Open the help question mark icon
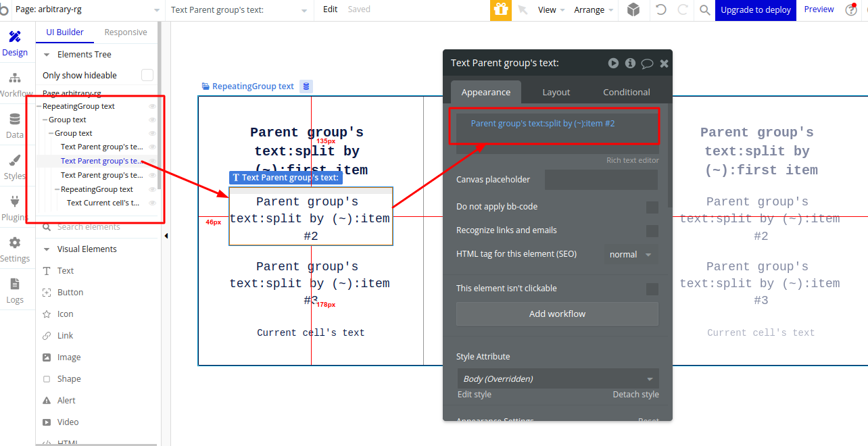 851,9
